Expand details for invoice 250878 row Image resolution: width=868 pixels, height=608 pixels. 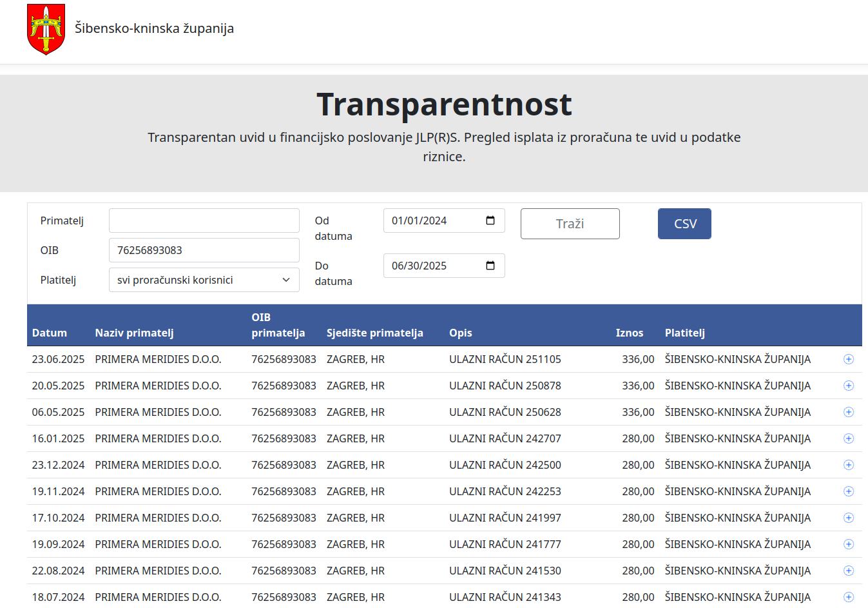click(x=848, y=386)
